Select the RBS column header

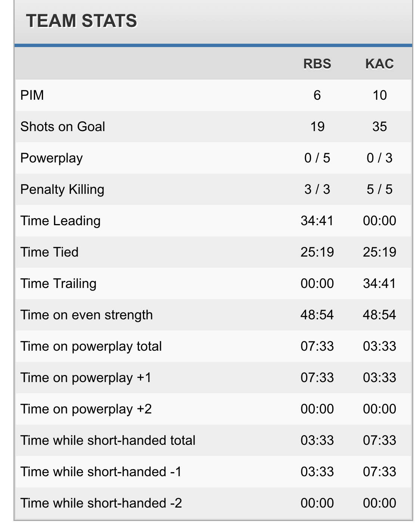coord(317,64)
